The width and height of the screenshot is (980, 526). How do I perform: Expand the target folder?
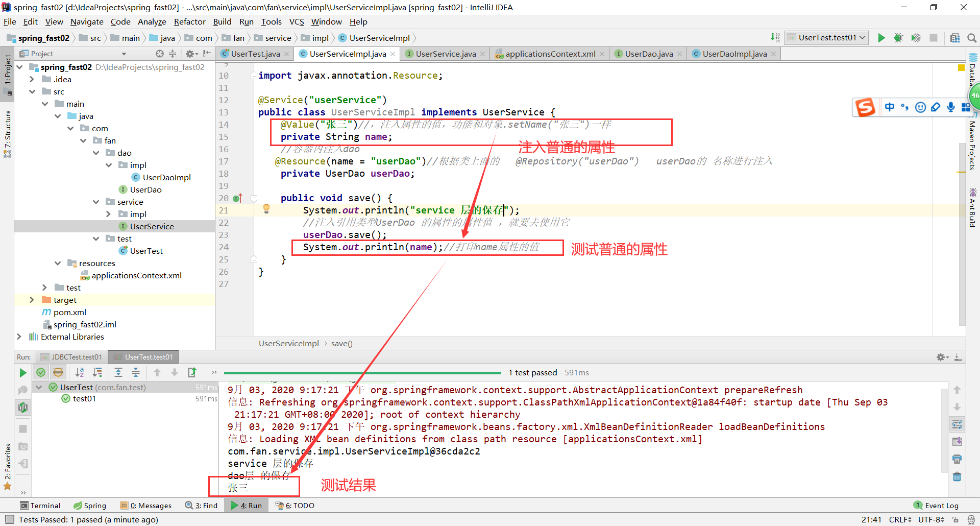[32, 300]
